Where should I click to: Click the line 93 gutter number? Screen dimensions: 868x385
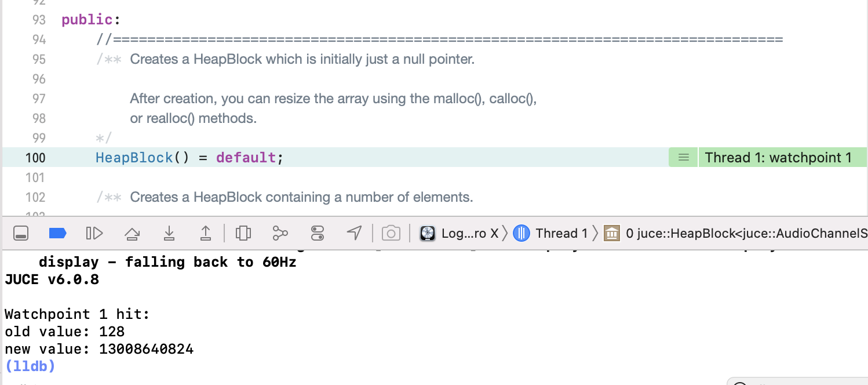tap(39, 20)
